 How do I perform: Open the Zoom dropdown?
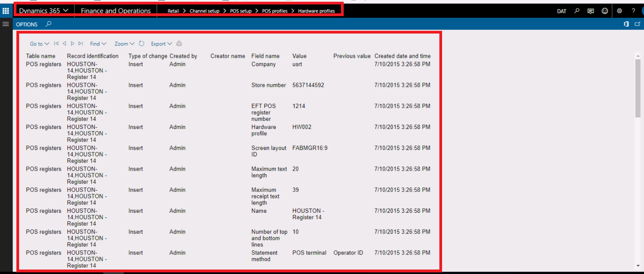tap(124, 44)
